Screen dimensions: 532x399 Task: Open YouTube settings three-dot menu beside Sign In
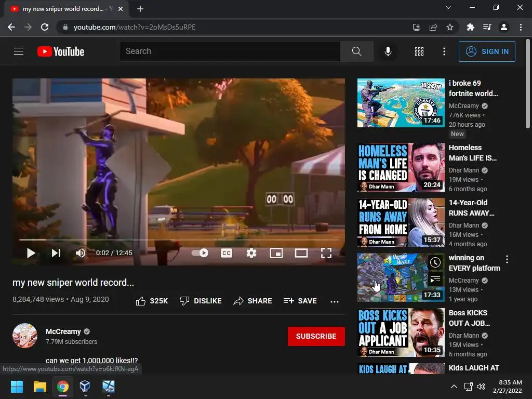[444, 51]
